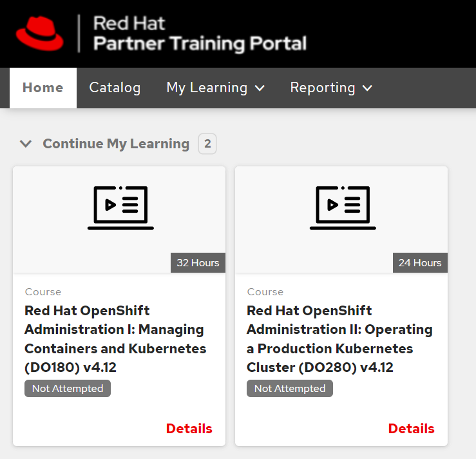Click the 32 Hours duration badge

(x=198, y=262)
